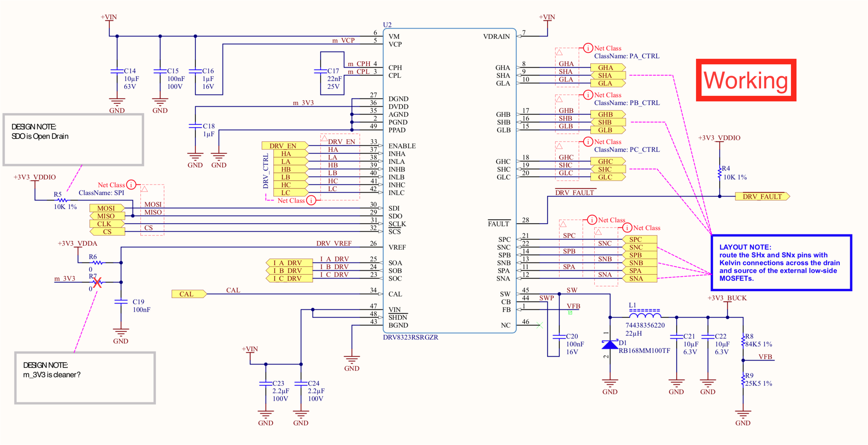Select GND symbol below C14
The height and width of the screenshot is (445, 868).
[x=117, y=106]
